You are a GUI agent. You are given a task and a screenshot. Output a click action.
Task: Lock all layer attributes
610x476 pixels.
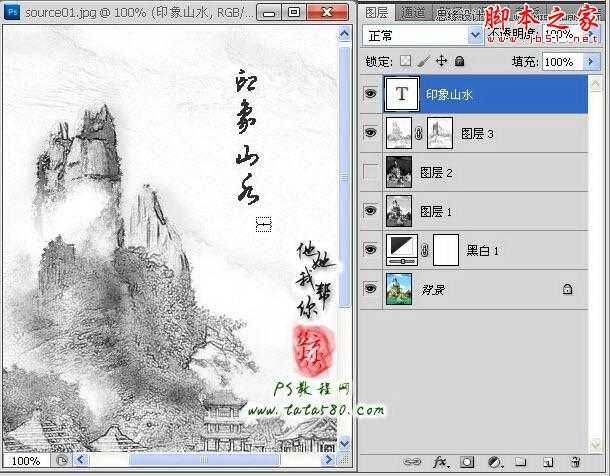coord(459,61)
